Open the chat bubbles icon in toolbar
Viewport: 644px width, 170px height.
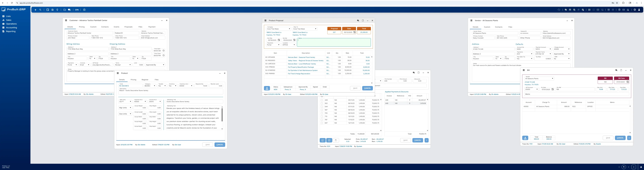click(x=69, y=10)
